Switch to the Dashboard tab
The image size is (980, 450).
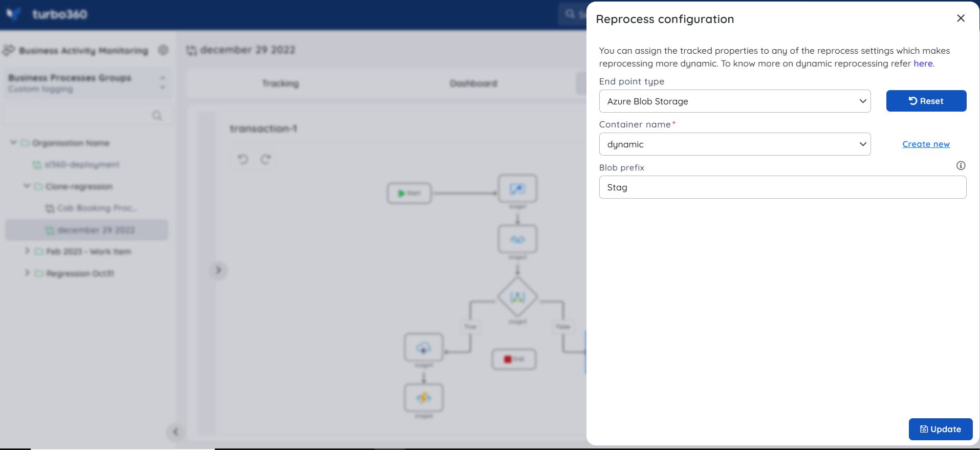click(x=473, y=83)
